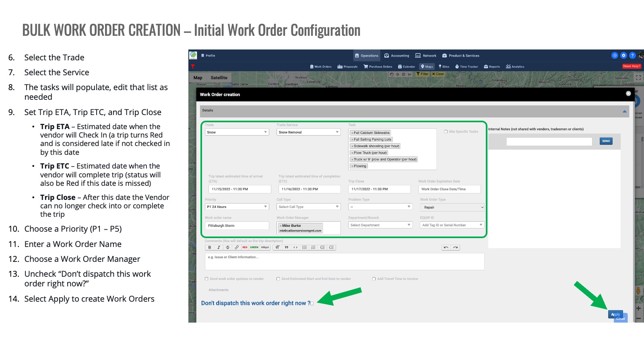Click the redo arrow in editor
644x362 pixels.
(x=455, y=247)
